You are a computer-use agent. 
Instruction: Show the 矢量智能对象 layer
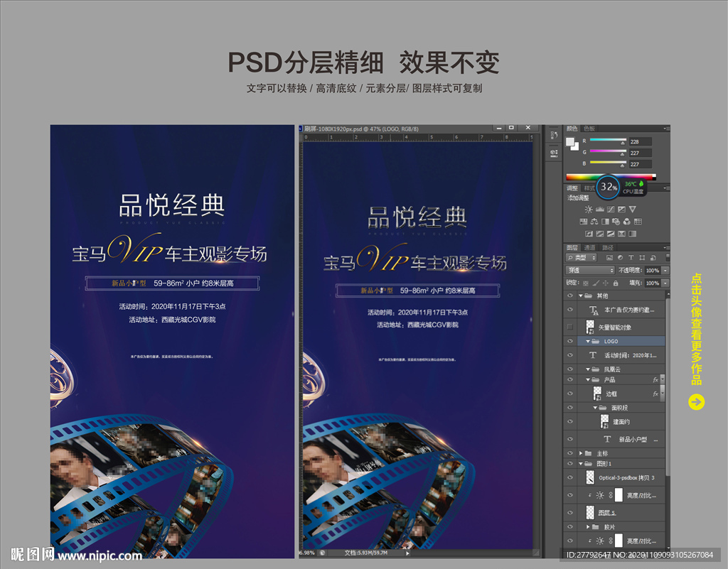coord(570,327)
